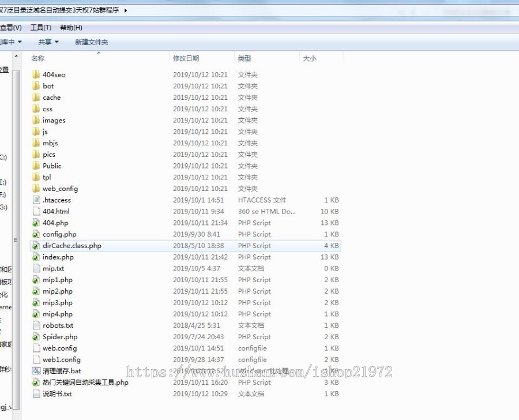Select 热门关键词自动采集工具.php file name
The width and height of the screenshot is (519, 420).
pos(85,382)
